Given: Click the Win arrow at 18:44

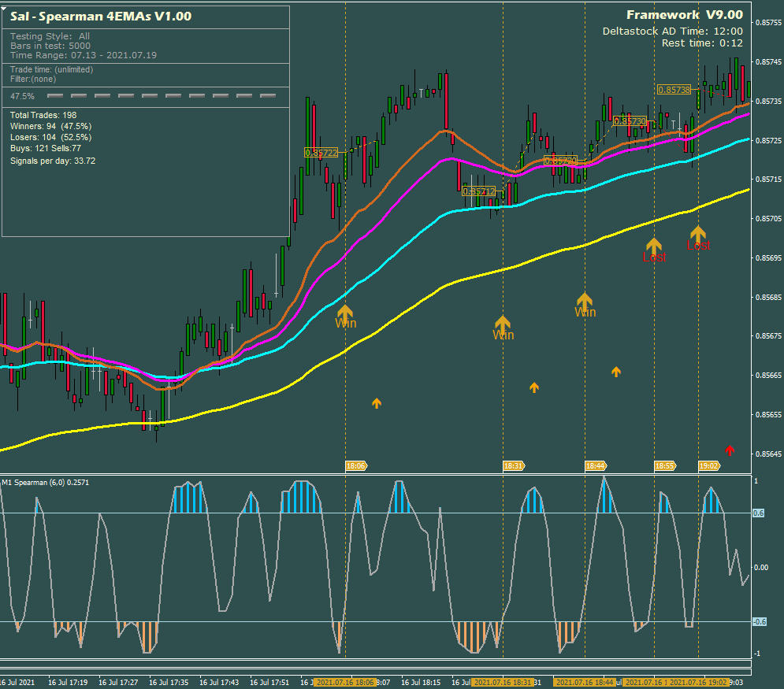Looking at the screenshot, I should (585, 302).
